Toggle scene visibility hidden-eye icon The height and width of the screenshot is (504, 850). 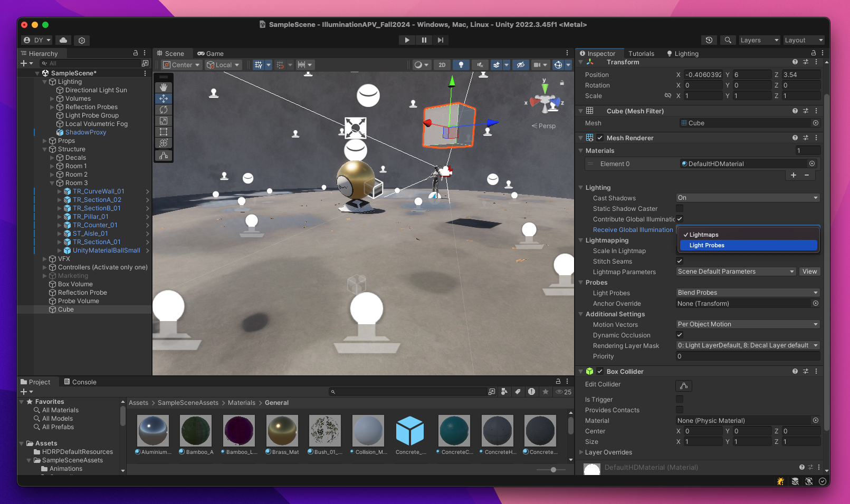point(520,65)
